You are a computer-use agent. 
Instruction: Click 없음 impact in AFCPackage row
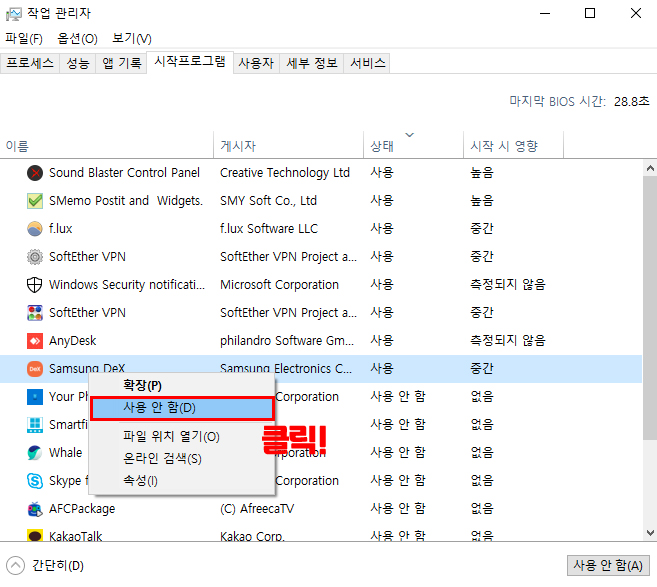482,509
